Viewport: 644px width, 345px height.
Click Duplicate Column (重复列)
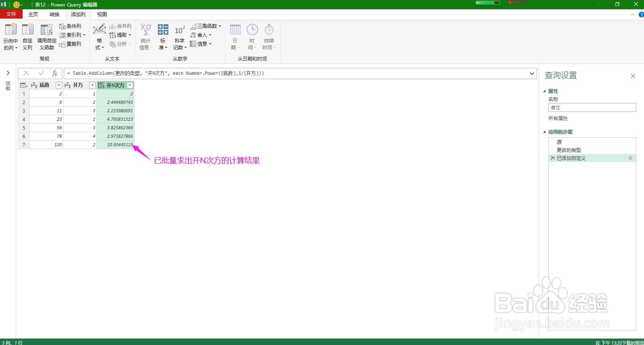(x=70, y=44)
